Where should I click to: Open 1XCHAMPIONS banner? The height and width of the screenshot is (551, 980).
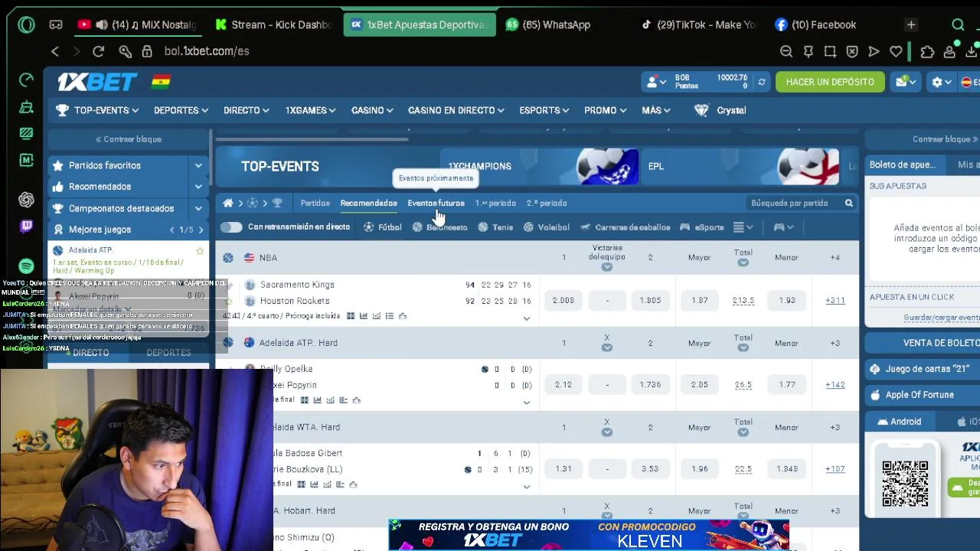pyautogui.click(x=540, y=166)
